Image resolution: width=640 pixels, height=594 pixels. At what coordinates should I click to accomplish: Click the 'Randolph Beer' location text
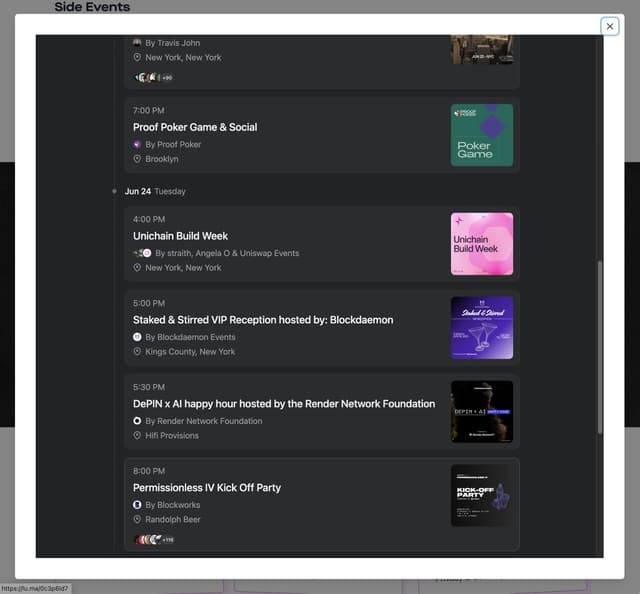click(173, 520)
